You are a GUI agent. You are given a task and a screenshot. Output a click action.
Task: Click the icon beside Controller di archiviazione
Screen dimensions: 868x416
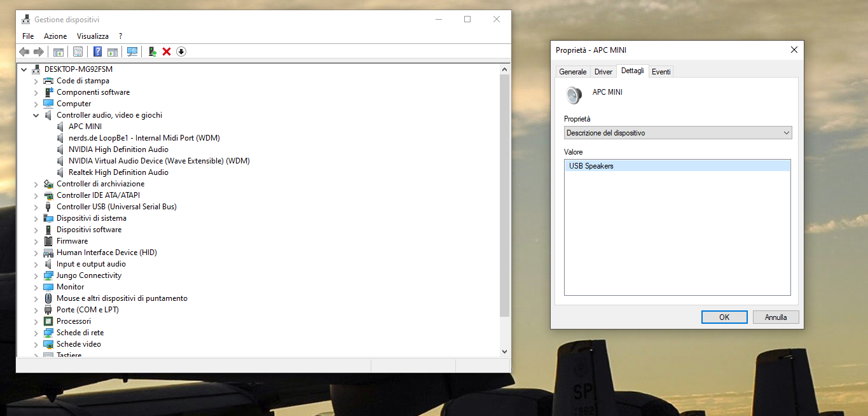(x=48, y=184)
